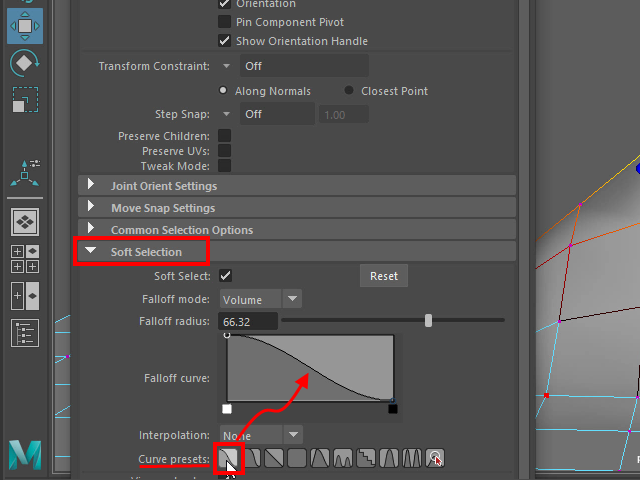Select the Closest Point radio button

(x=349, y=91)
